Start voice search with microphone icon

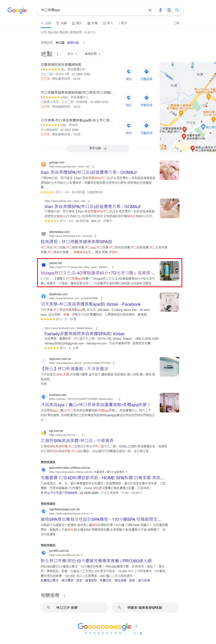(160, 10)
